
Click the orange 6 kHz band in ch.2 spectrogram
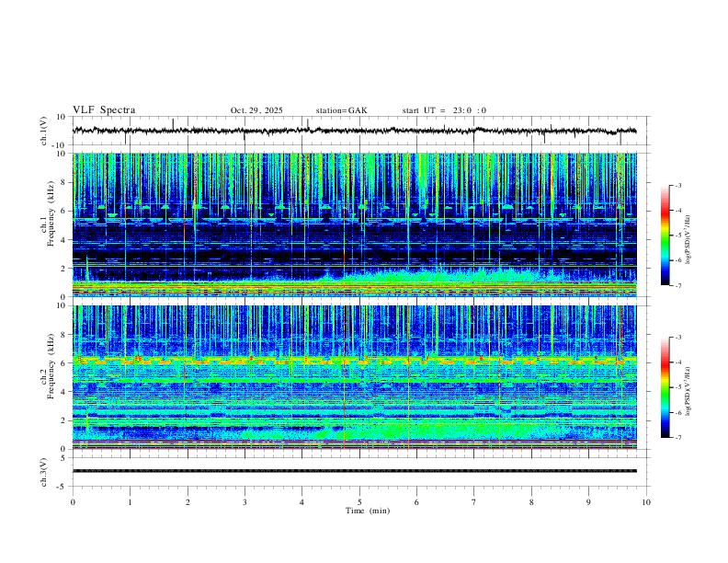pyautogui.click(x=354, y=361)
